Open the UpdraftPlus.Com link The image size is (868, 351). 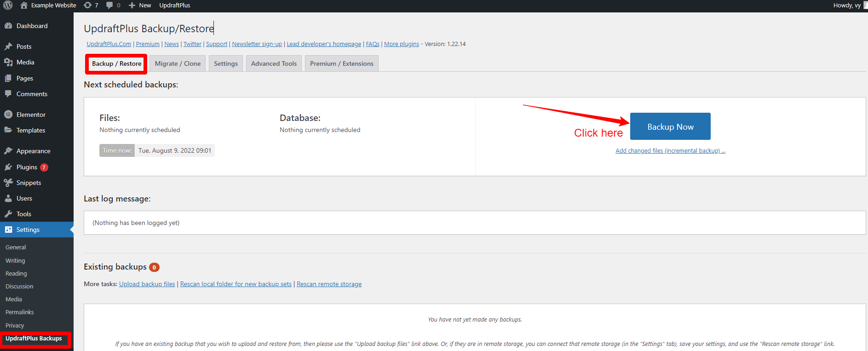tap(109, 44)
